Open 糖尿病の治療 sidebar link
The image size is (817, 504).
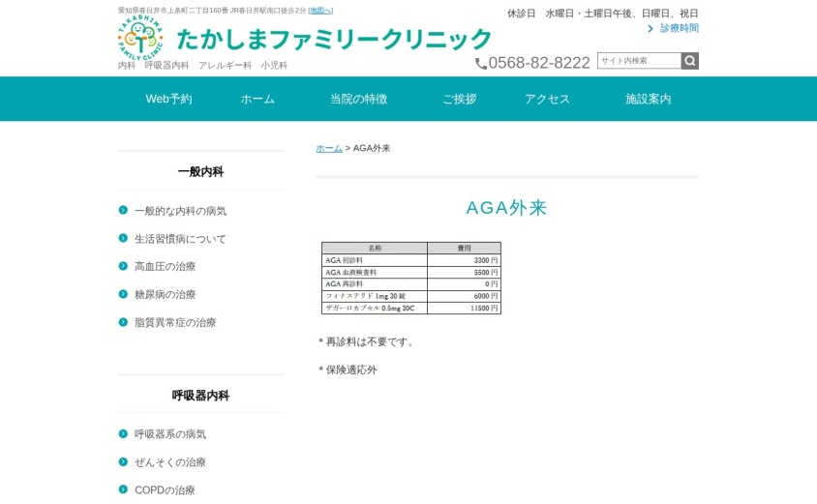(x=166, y=295)
